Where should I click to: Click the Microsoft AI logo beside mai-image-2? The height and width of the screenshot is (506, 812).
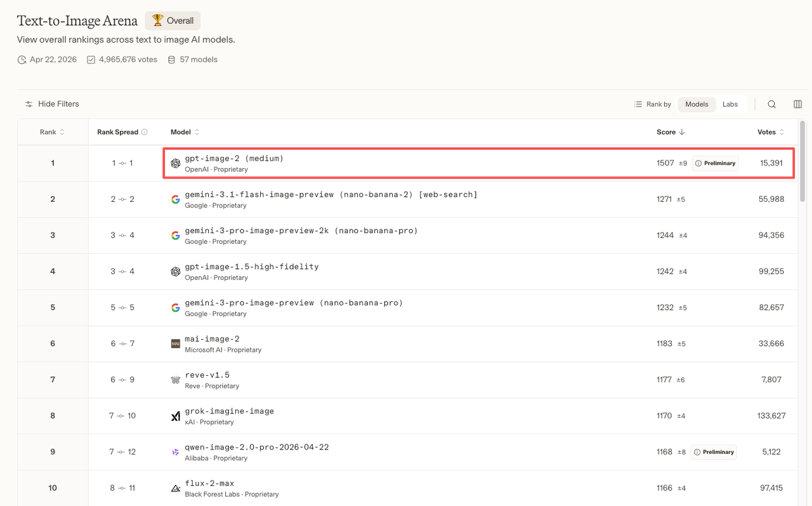pos(176,343)
